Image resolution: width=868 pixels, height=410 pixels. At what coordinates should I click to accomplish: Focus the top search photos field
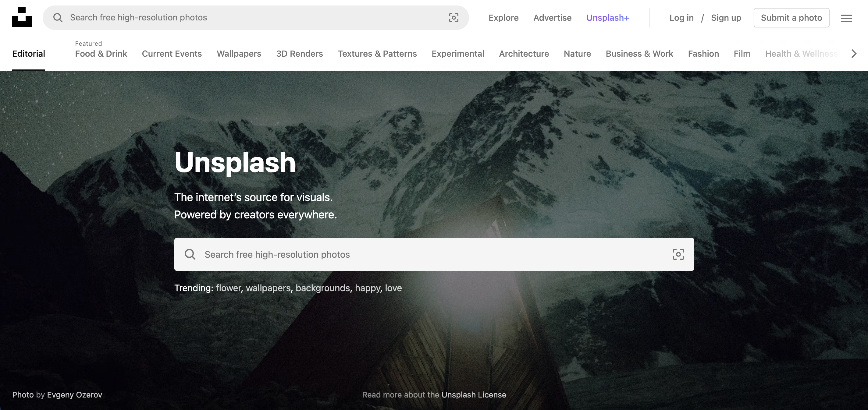256,18
